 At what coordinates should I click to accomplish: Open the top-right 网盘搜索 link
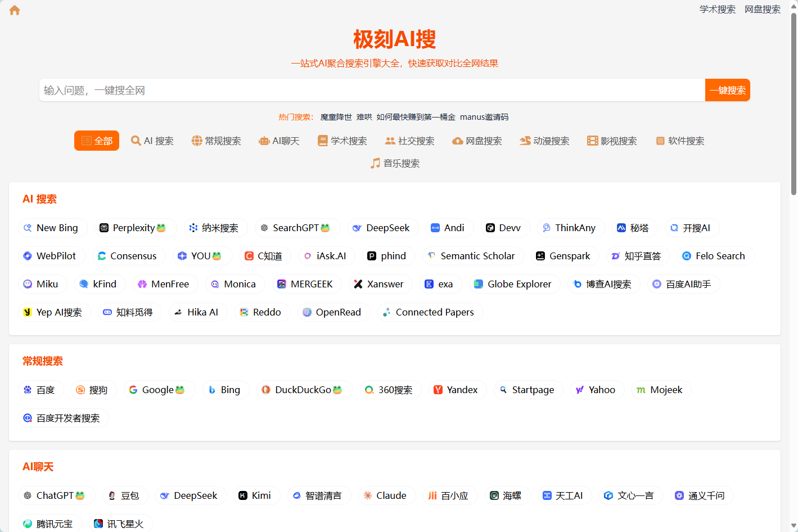tap(763, 9)
